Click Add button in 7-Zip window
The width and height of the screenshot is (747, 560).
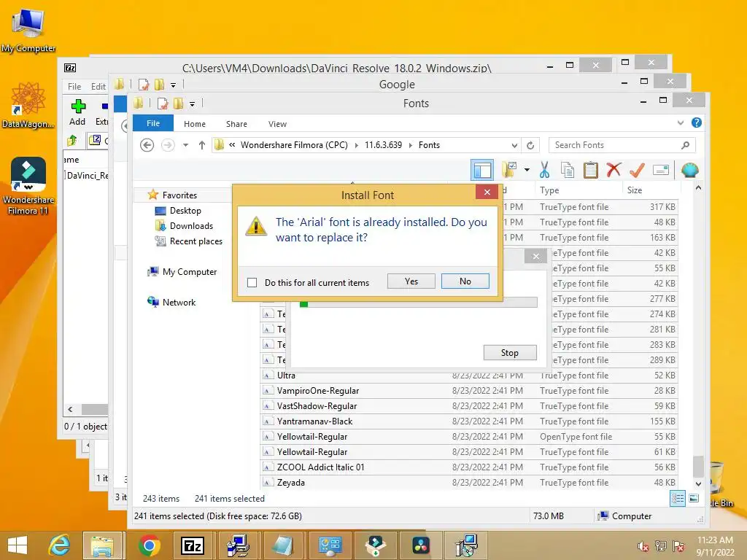(77, 112)
